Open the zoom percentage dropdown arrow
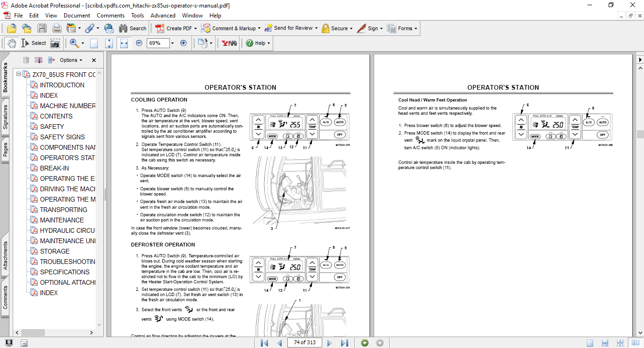Viewport: 644px width, 348px height. (172, 43)
